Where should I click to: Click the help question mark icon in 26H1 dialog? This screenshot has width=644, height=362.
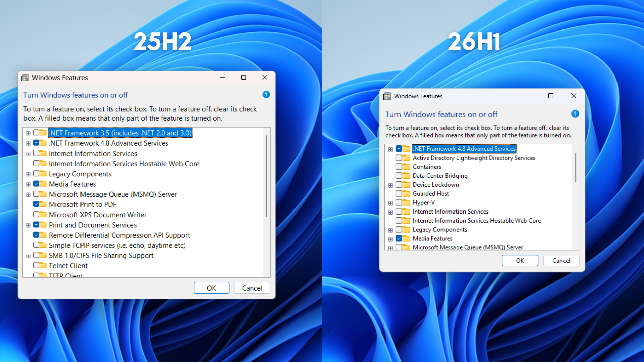coord(575,114)
